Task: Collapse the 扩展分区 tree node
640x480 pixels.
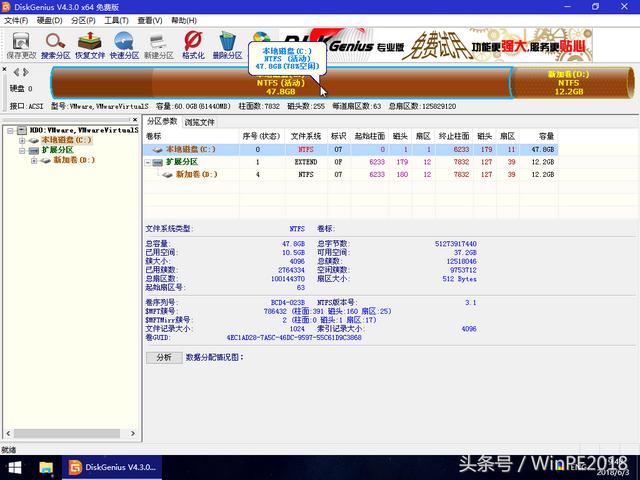Action: click(x=22, y=151)
